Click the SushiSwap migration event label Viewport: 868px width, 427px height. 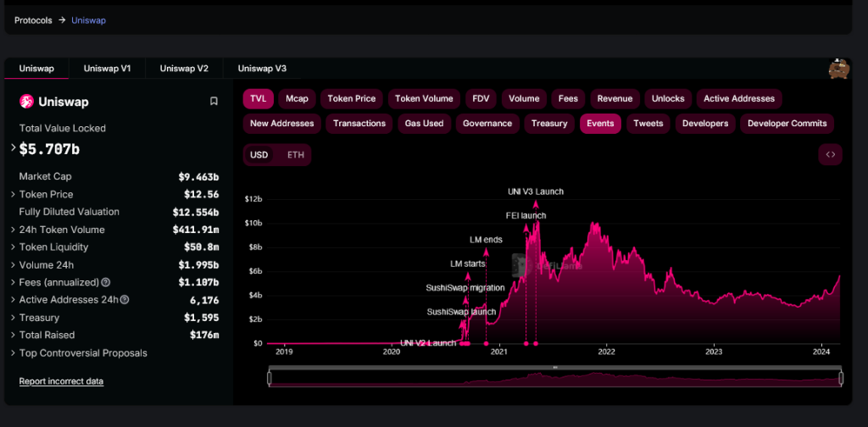click(x=465, y=287)
